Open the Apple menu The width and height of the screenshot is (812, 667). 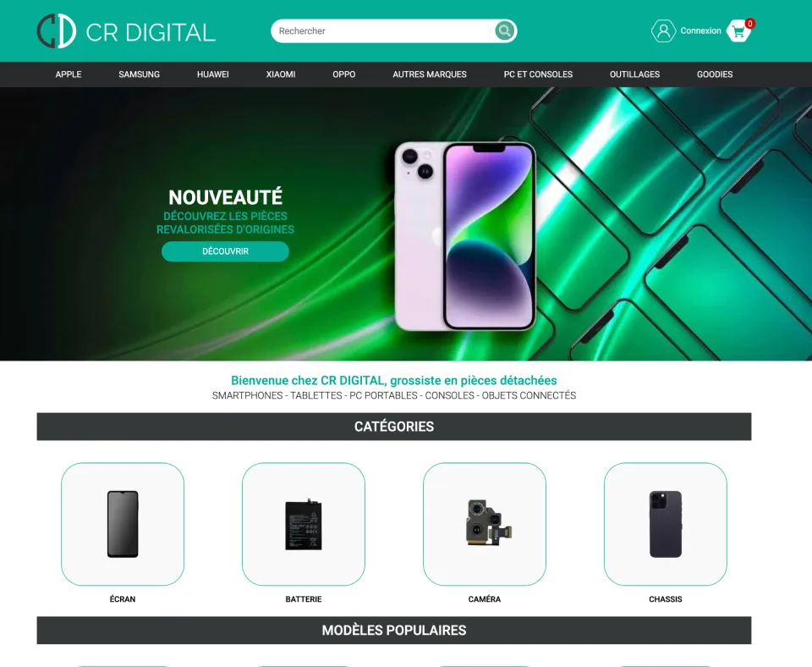pyautogui.click(x=69, y=74)
